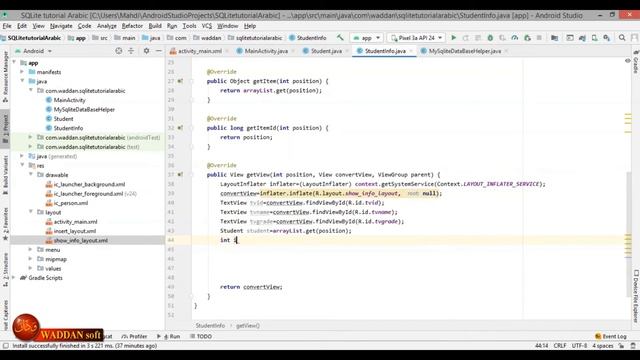Click the StudentInfo breadcrumb in navigation bar

(308, 38)
